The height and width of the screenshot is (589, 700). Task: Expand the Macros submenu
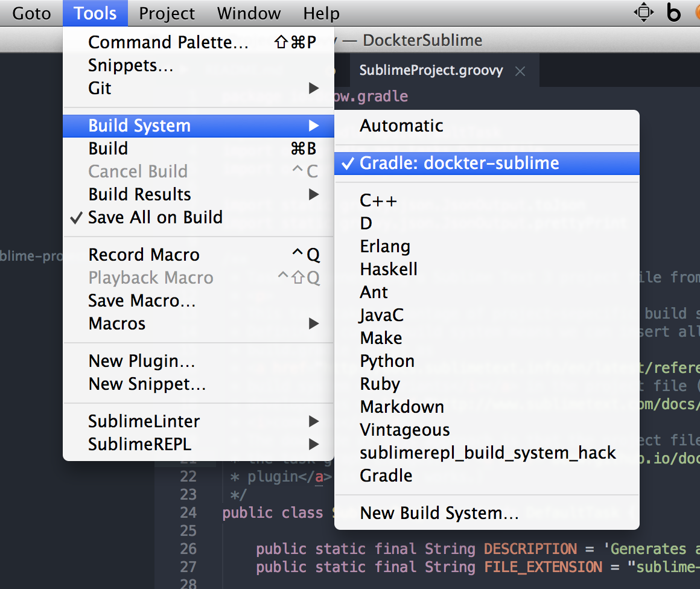(x=198, y=323)
